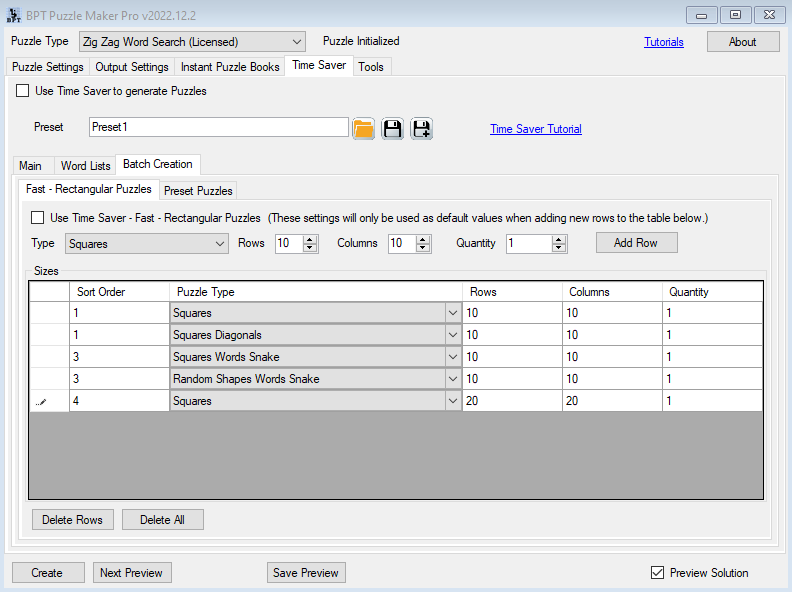The image size is (792, 592).
Task: Increase the Rows spinner value
Action: coord(310,239)
